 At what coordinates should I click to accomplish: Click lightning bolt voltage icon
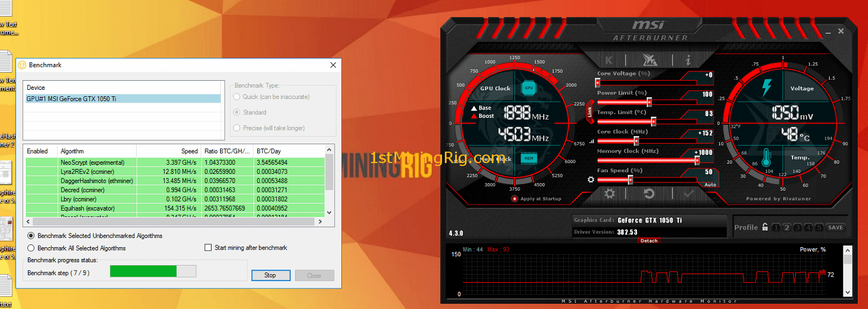click(x=767, y=88)
